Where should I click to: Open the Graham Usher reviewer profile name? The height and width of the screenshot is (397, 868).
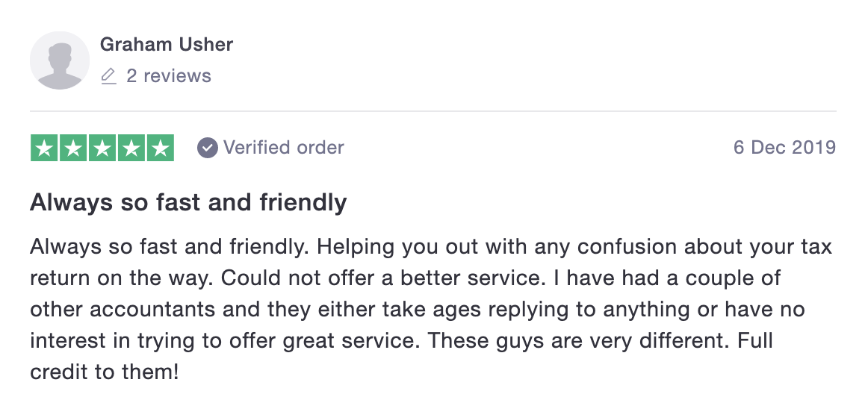(x=166, y=44)
